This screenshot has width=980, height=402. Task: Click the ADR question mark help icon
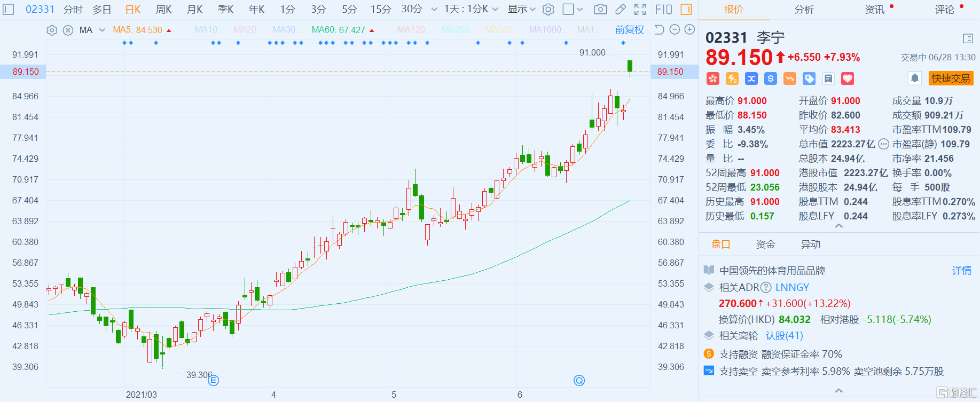[766, 287]
